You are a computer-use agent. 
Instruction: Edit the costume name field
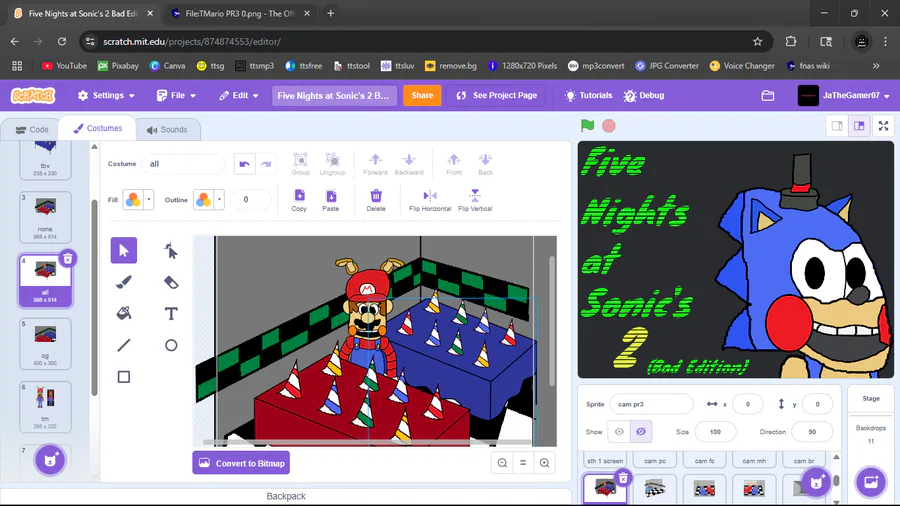(x=184, y=164)
